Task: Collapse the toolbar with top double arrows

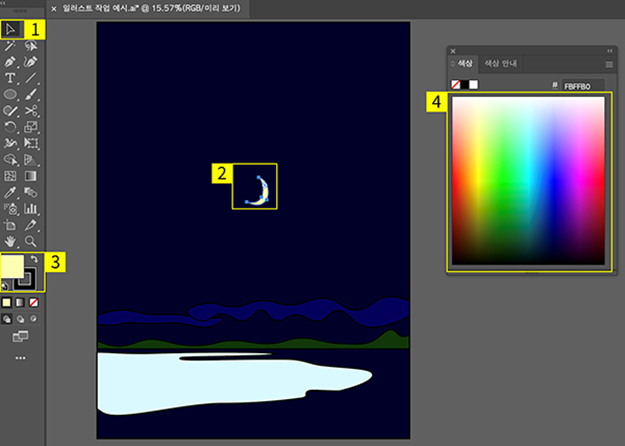Action: pyautogui.click(x=3, y=3)
